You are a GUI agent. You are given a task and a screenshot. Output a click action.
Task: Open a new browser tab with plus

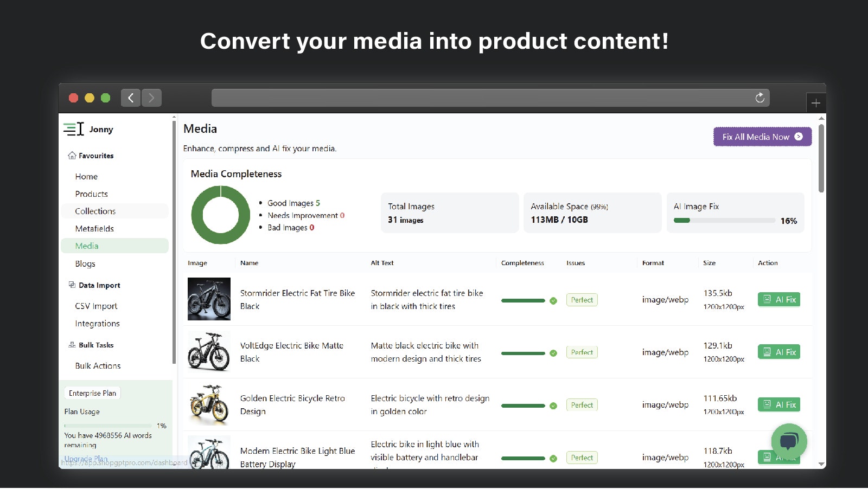[816, 103]
